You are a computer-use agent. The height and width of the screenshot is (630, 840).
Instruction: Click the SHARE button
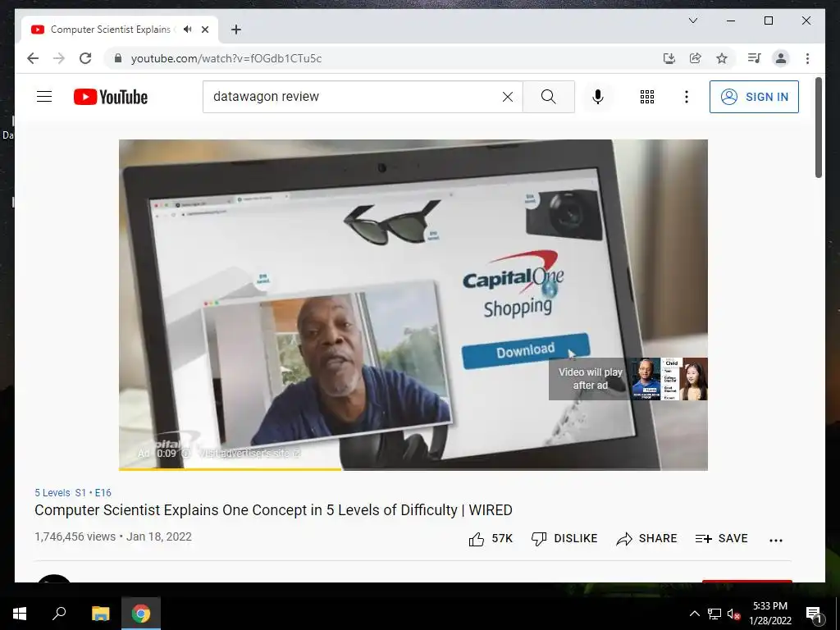click(x=646, y=539)
